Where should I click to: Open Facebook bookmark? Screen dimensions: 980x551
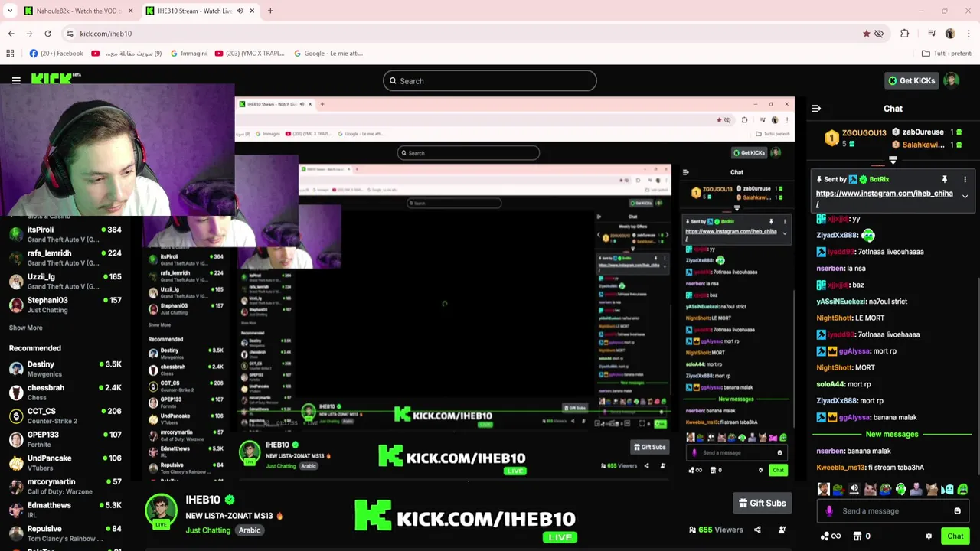[x=56, y=54]
